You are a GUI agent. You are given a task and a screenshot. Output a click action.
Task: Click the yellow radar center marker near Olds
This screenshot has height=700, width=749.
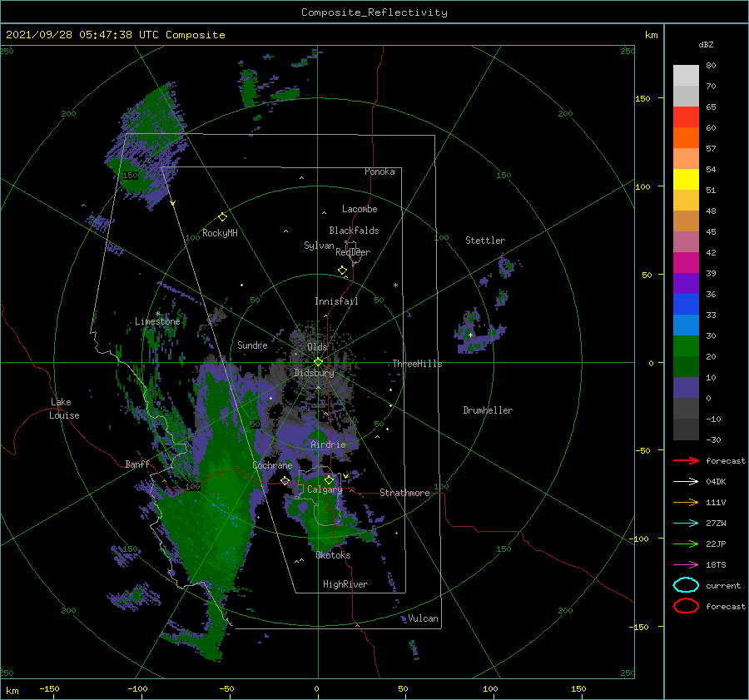pos(318,362)
